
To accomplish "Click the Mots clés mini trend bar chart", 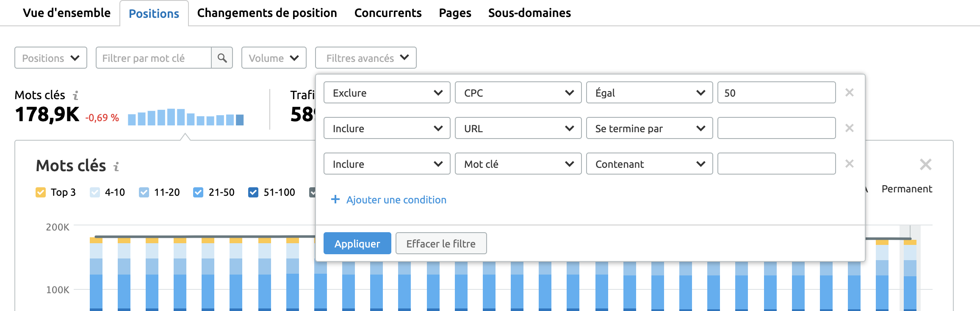I will [x=185, y=117].
